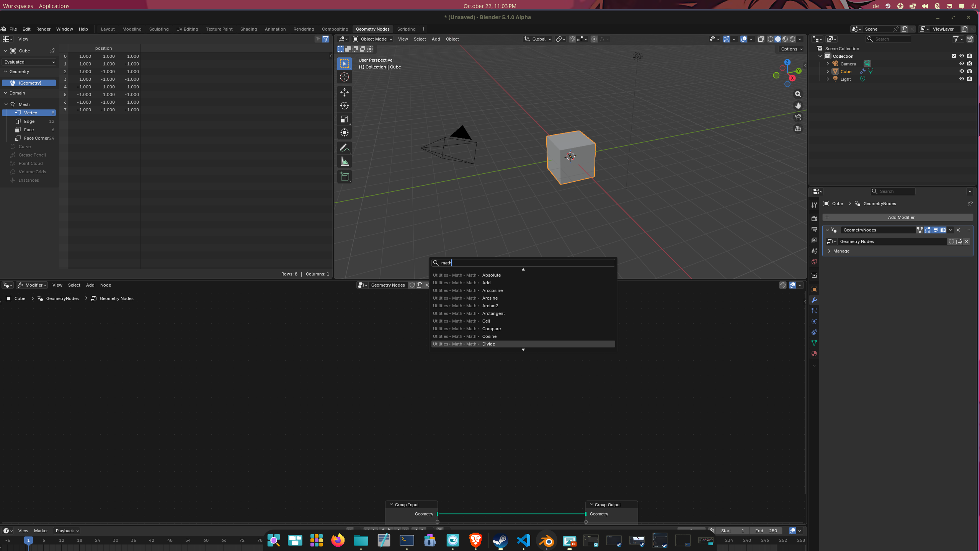Disable Light rendering camera icon
Image resolution: width=980 pixels, height=551 pixels.
click(970, 79)
